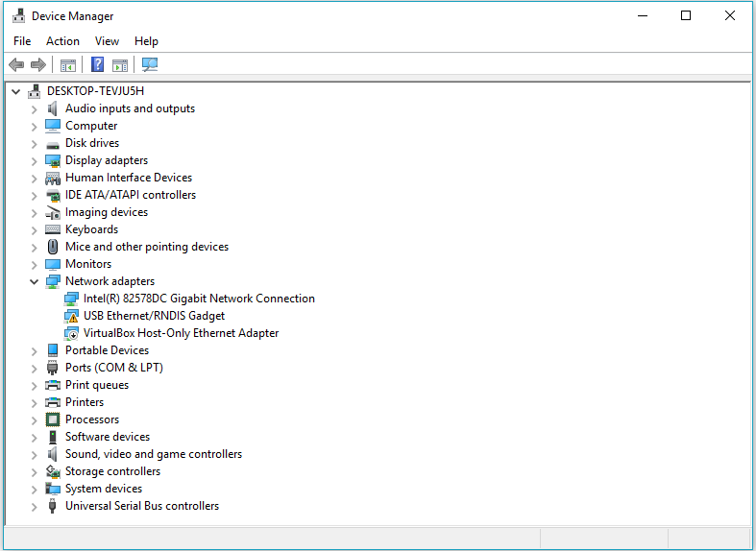This screenshot has width=756, height=551.
Task: Expand the Display adapters category
Action: 35,160
